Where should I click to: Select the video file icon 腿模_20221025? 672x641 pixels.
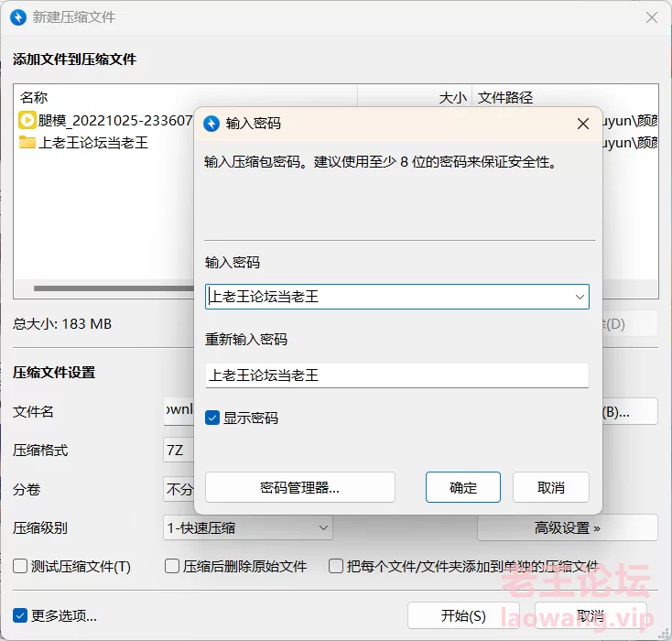27,120
